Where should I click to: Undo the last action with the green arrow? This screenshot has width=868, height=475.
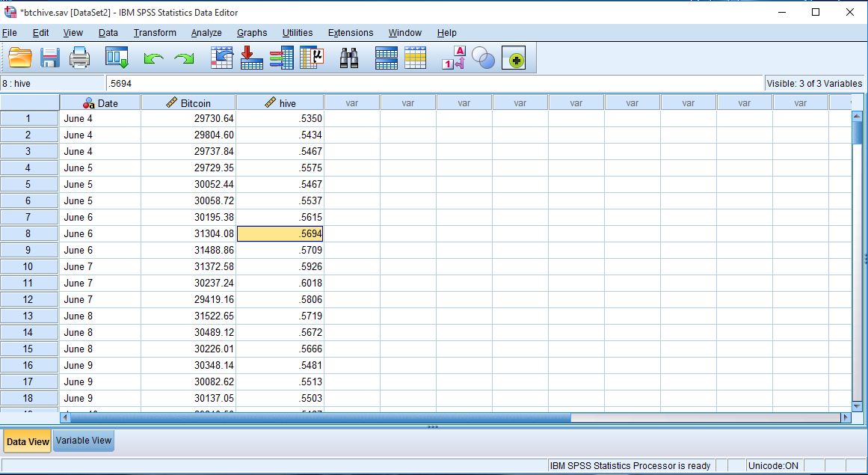(x=153, y=58)
